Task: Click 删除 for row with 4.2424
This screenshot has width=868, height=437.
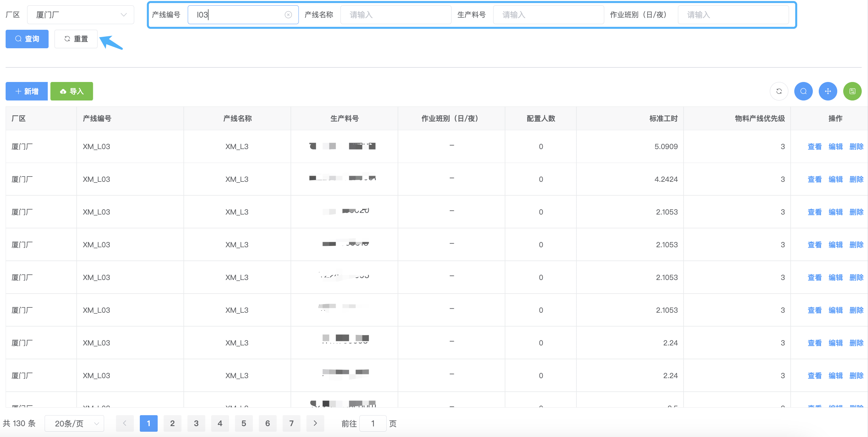Action: tap(856, 179)
